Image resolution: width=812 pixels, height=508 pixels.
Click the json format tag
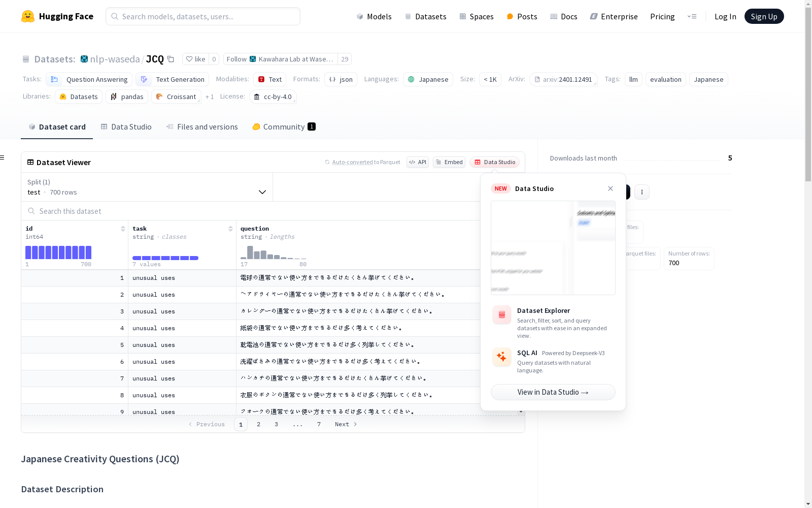tap(341, 79)
